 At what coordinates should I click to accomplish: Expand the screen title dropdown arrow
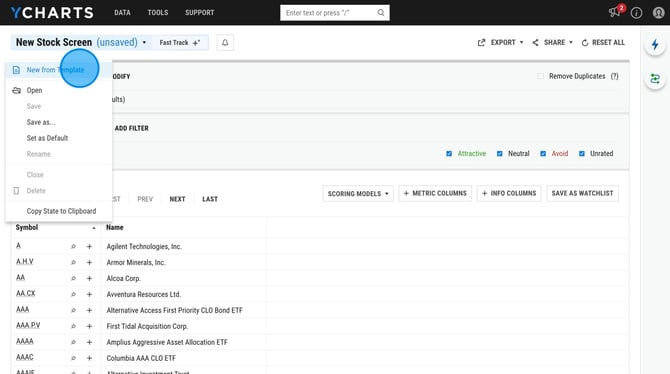point(144,42)
